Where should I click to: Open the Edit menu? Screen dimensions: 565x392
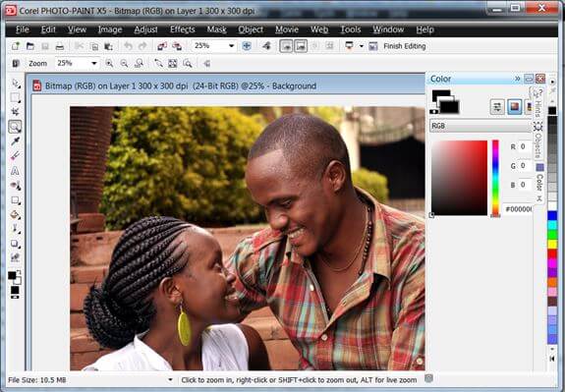coord(48,29)
